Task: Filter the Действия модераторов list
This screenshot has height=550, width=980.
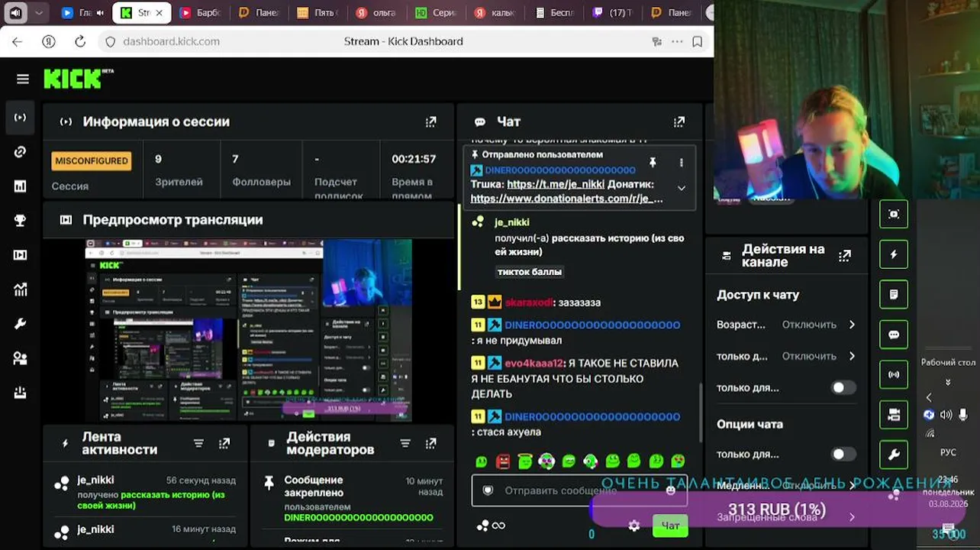Action: coord(405,443)
